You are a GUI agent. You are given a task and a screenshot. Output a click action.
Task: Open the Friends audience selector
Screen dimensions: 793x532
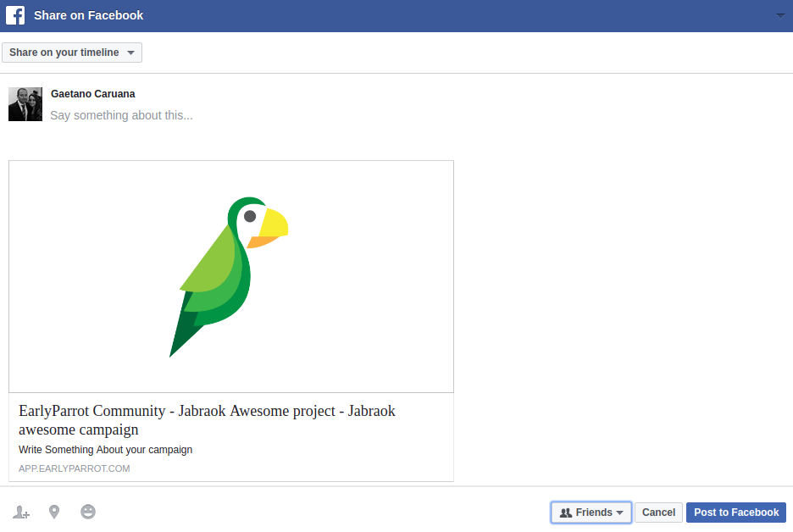(x=591, y=513)
